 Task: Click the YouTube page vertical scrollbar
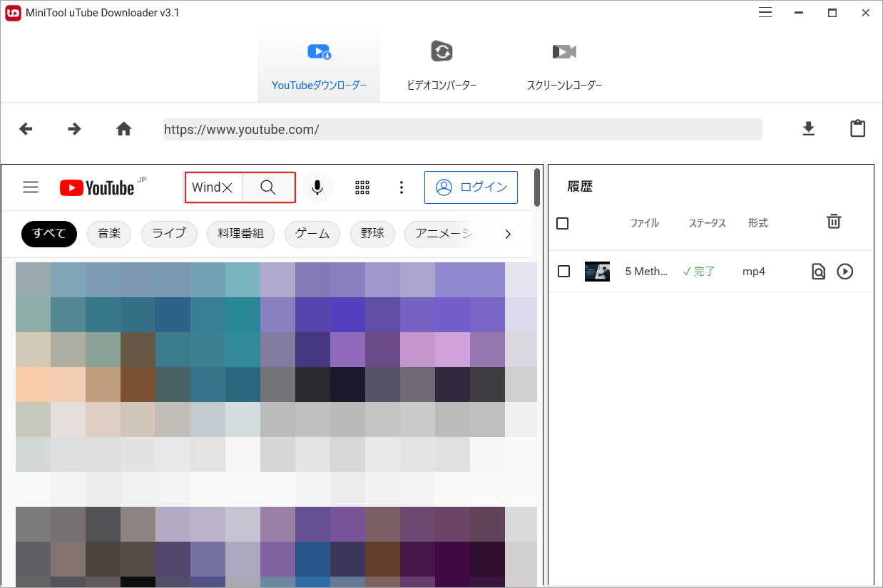pos(536,187)
